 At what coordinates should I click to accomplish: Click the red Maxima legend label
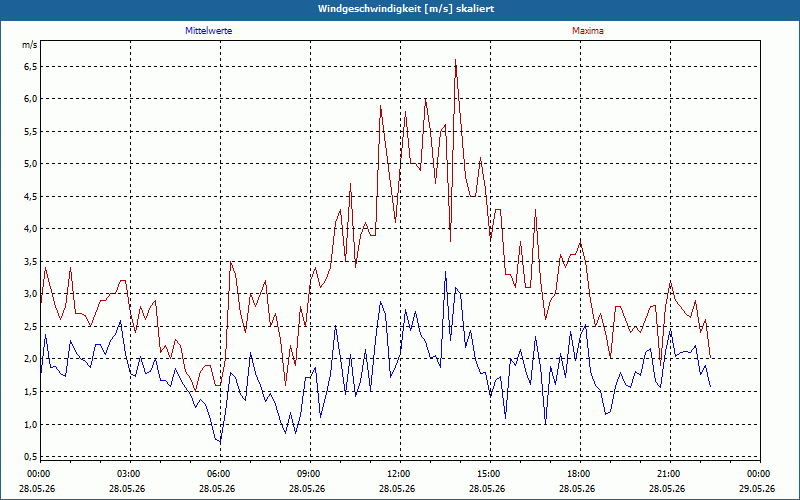click(588, 31)
